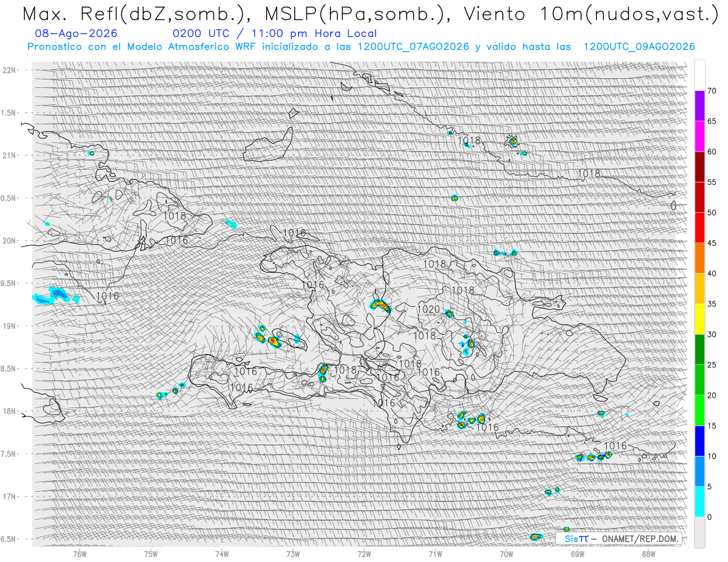The image size is (728, 562).
Task: Select the dark maroon 55–60 dBZ color bar segment
Action: (699, 167)
